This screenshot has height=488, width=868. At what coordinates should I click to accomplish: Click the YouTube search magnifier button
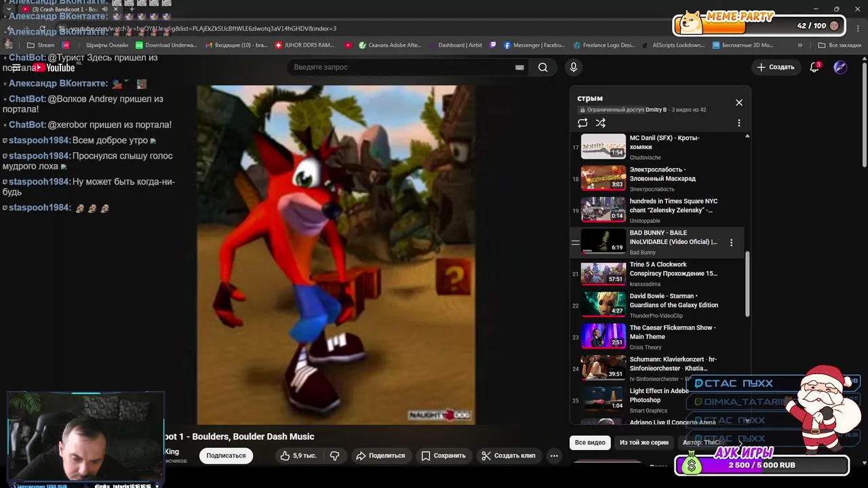[x=542, y=67]
